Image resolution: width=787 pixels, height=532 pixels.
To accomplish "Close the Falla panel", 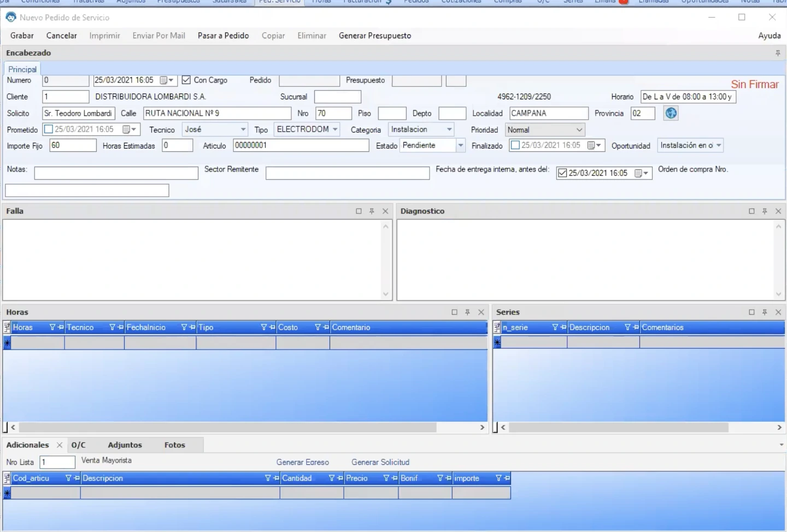I will (x=385, y=211).
